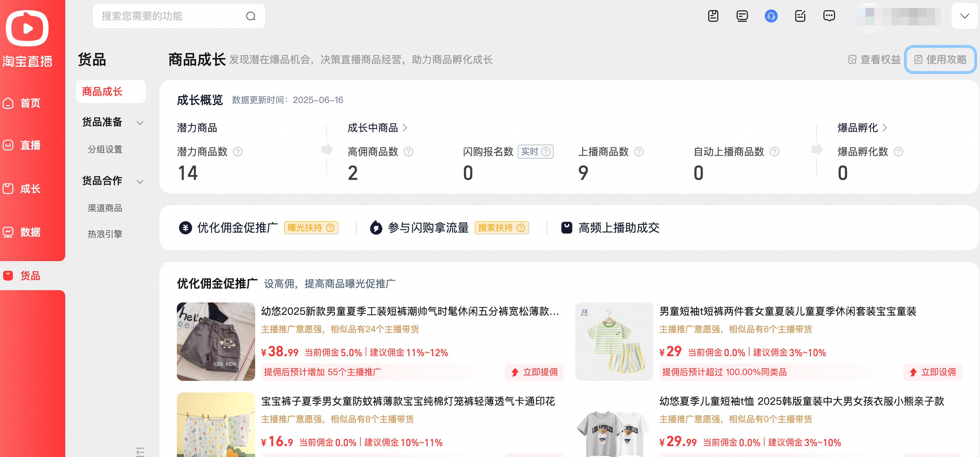Open the 渠道商品 submenu item
Image resolution: width=980 pixels, height=457 pixels.
[x=105, y=208]
